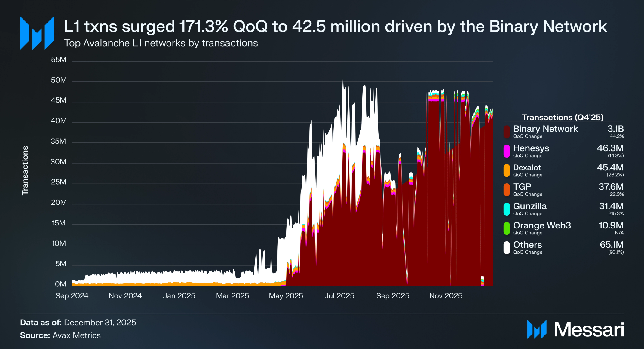Click the Dexalot orange legend swatch
The image size is (644, 349).
[x=507, y=170]
